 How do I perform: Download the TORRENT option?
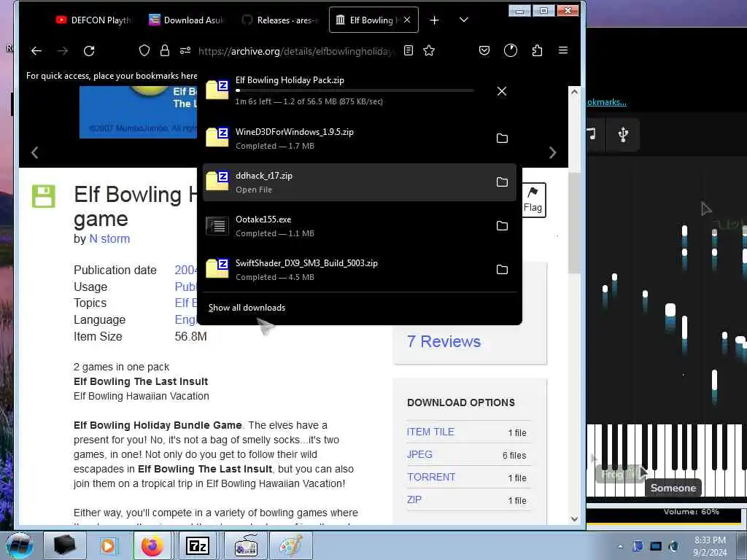431,477
